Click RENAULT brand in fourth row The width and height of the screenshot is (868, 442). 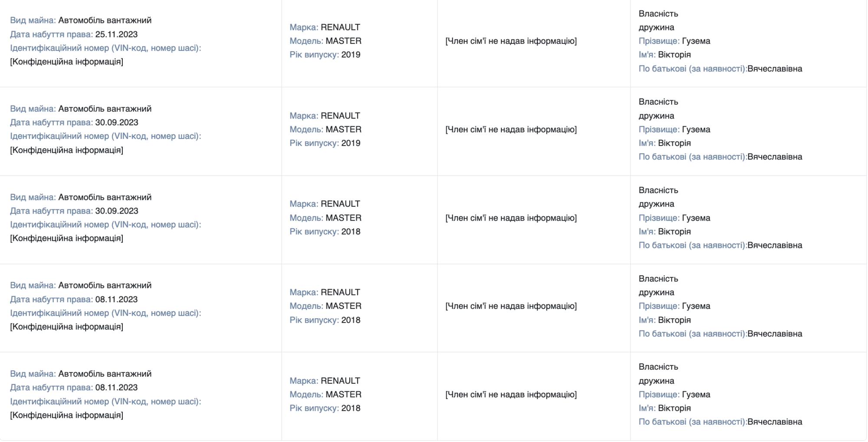click(x=340, y=292)
